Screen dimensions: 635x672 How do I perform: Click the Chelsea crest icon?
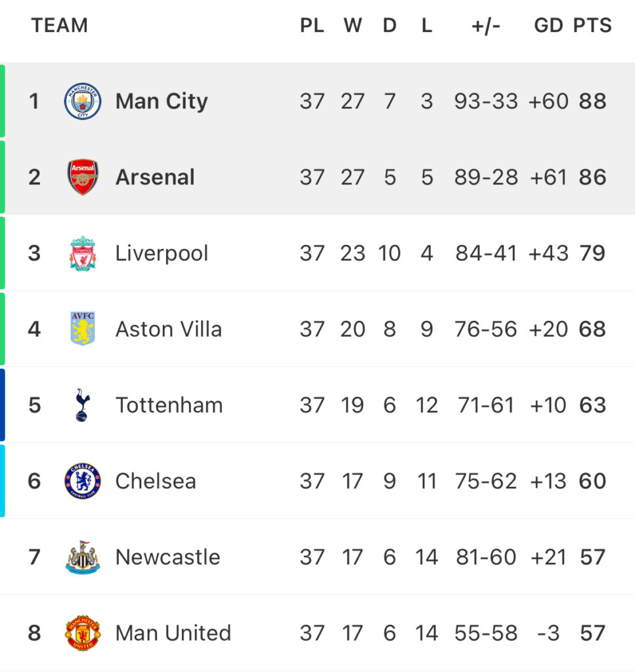(83, 481)
